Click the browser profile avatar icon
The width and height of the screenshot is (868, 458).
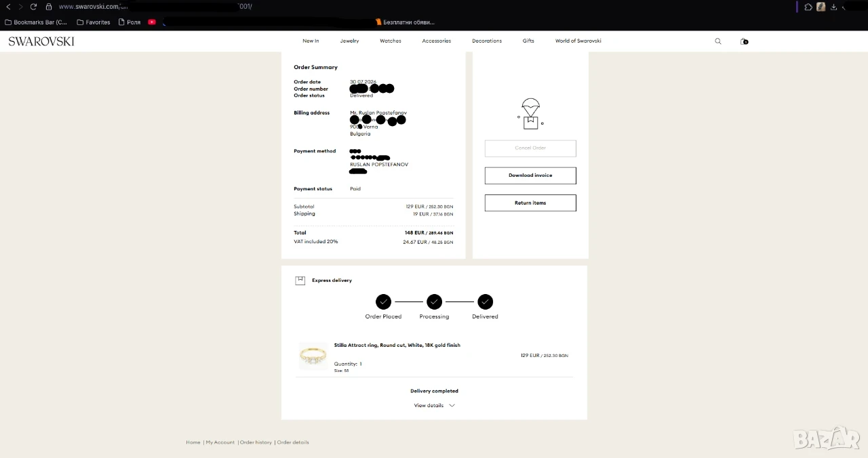click(x=821, y=7)
